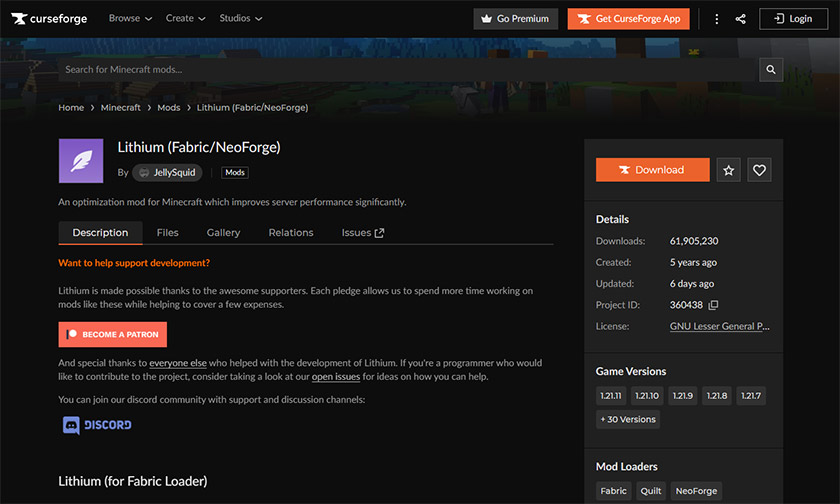The width and height of the screenshot is (840, 504).
Task: Open the three-dot more options menu
Action: pos(717,18)
